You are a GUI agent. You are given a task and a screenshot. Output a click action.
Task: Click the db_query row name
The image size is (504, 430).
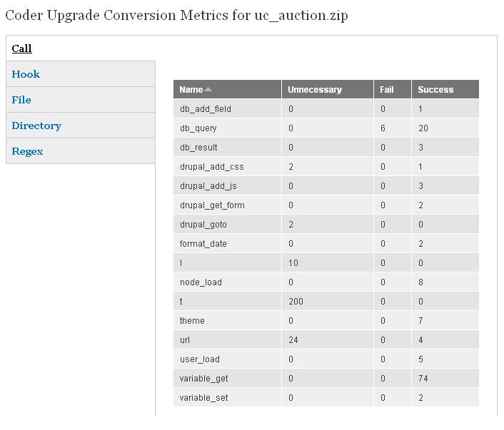pos(198,128)
